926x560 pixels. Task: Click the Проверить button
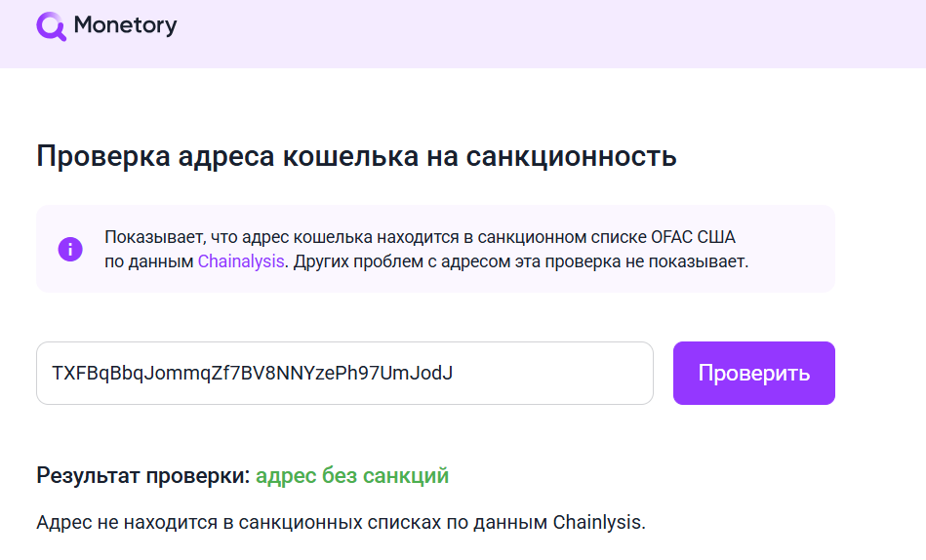pos(753,373)
